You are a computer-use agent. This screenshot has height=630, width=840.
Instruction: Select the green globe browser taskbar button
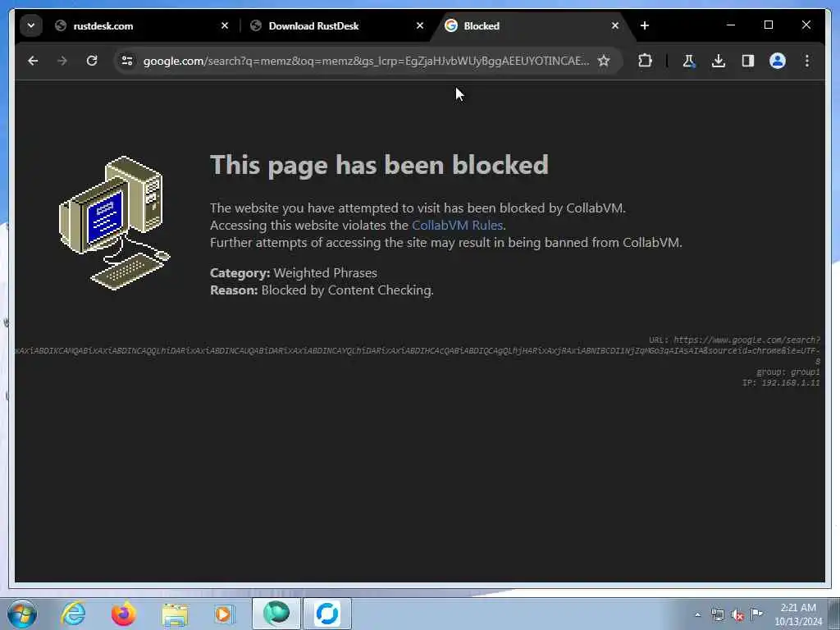276,614
